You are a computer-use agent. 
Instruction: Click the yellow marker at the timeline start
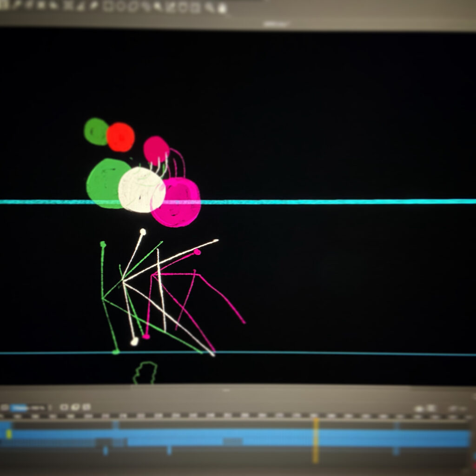click(9, 434)
